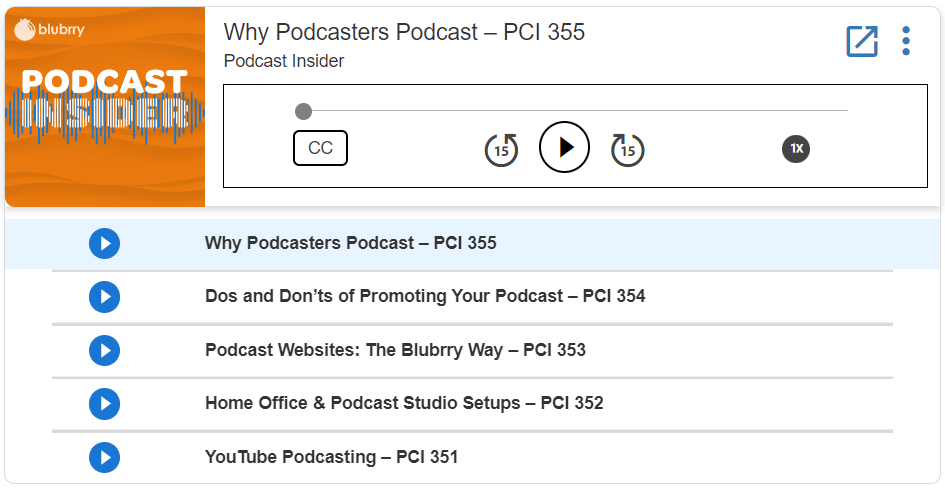The image size is (945, 490).
Task: Select Home Office & Podcast Studio Setups title
Action: click(x=404, y=403)
